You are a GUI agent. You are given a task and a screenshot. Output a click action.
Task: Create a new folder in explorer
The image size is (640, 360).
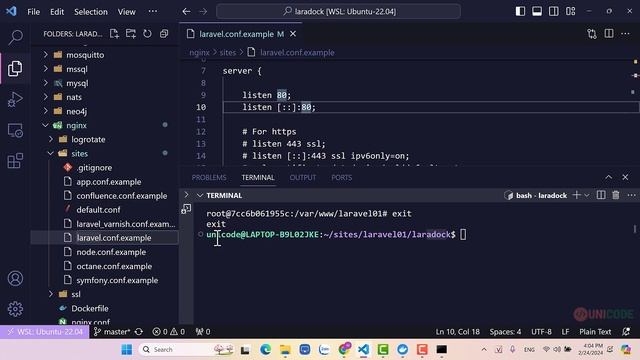[x=131, y=34]
